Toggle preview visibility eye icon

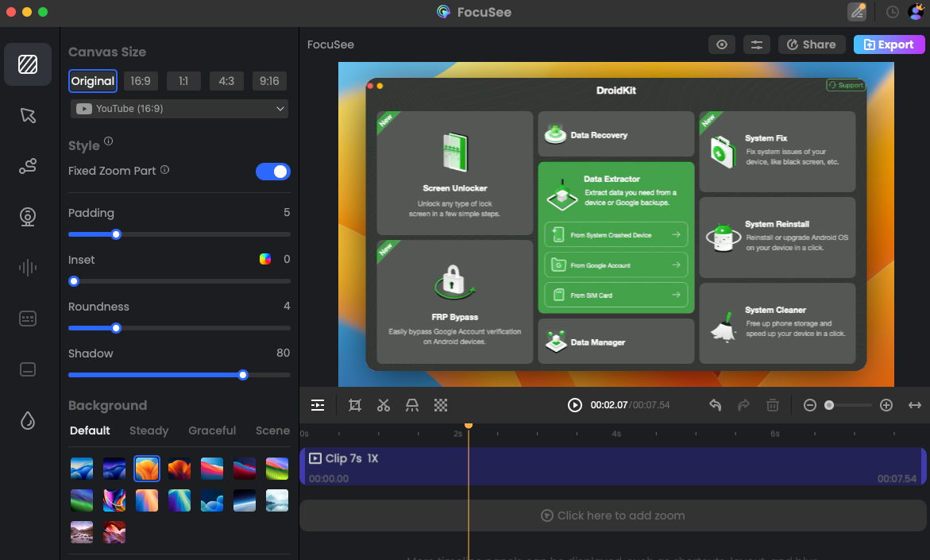[722, 44]
